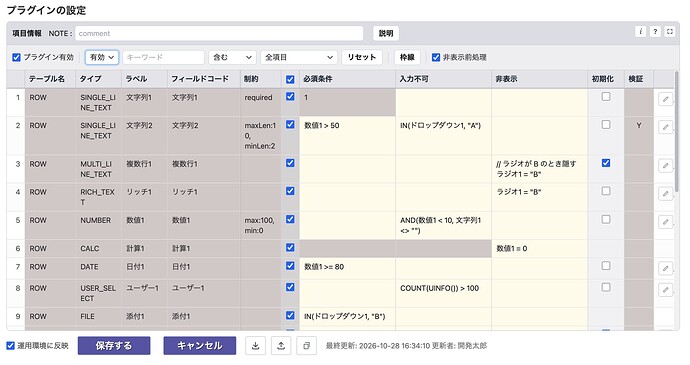Image resolution: width=690 pixels, height=365 pixels.
Task: Click the cell 'COUNT(UINFO()) > 100'
Action: 444,293
